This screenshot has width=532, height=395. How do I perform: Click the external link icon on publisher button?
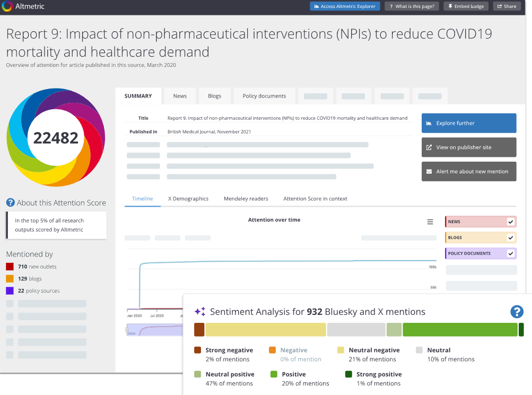429,147
